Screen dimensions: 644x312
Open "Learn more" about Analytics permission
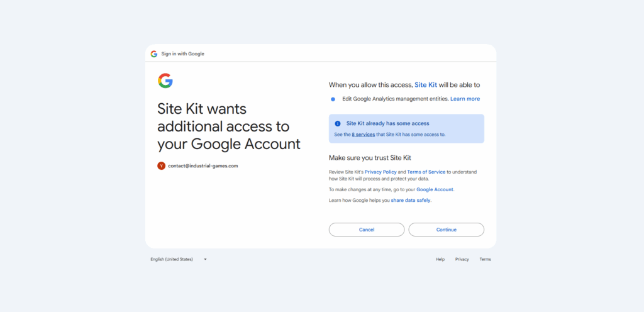(x=465, y=99)
